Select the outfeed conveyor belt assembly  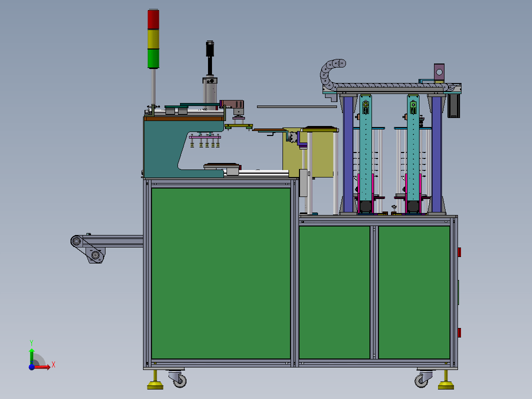coord(106,247)
